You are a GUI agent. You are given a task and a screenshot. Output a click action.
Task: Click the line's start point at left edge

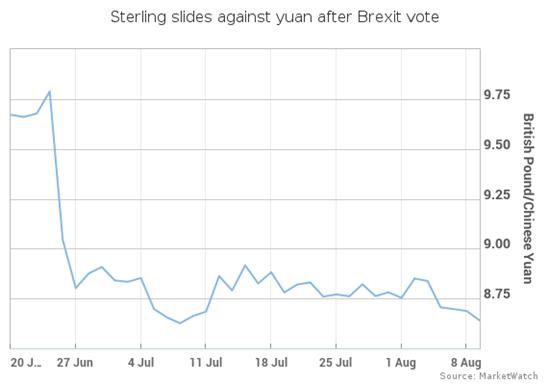pos(11,114)
